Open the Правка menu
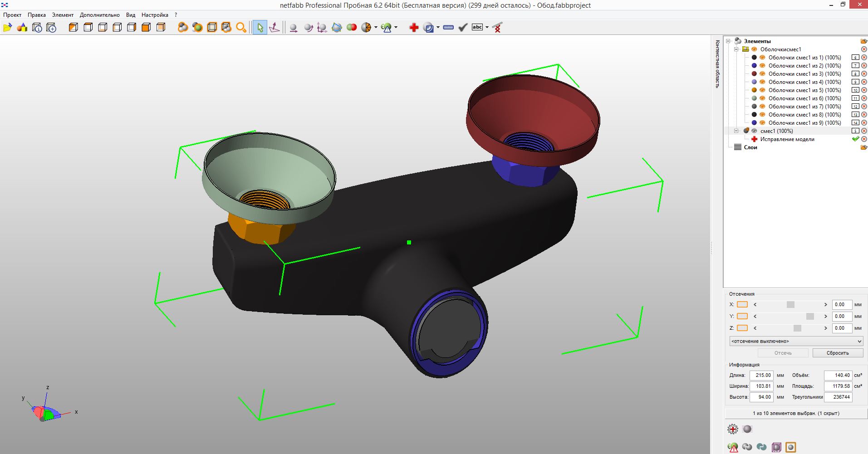The width and height of the screenshot is (868, 454). pyautogui.click(x=37, y=15)
